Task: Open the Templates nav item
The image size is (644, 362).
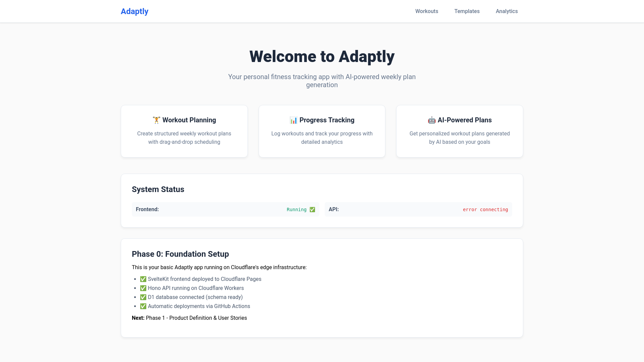Action: [x=467, y=11]
